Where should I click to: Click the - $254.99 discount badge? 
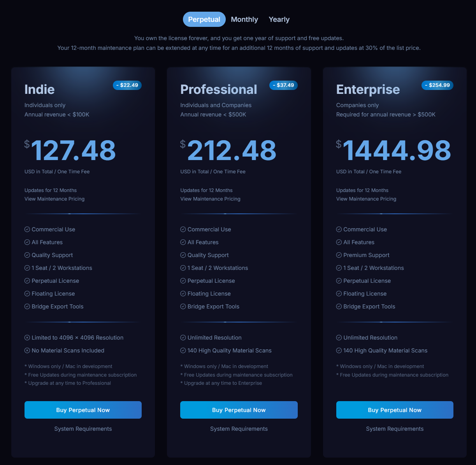tap(437, 85)
